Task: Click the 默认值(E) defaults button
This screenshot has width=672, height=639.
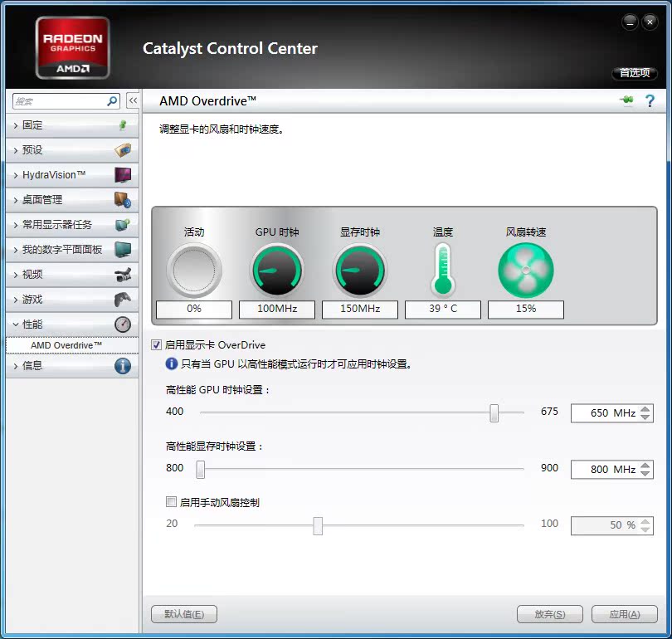Action: pos(183,614)
